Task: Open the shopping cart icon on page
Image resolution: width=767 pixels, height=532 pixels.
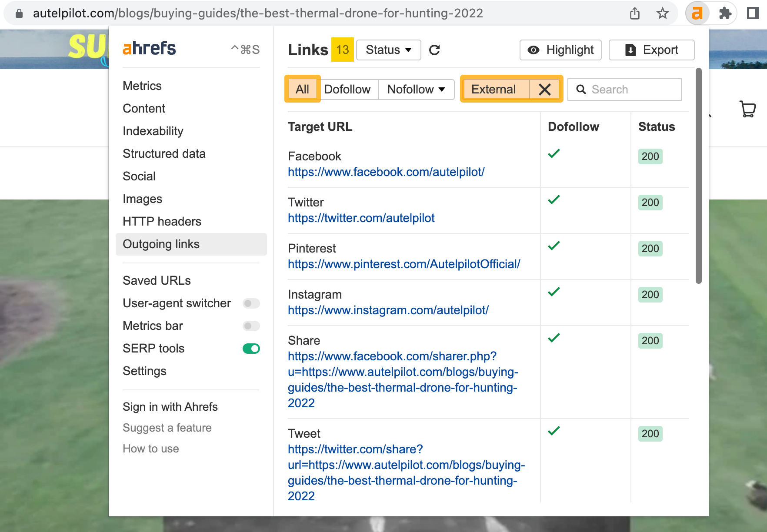Action: [x=747, y=109]
